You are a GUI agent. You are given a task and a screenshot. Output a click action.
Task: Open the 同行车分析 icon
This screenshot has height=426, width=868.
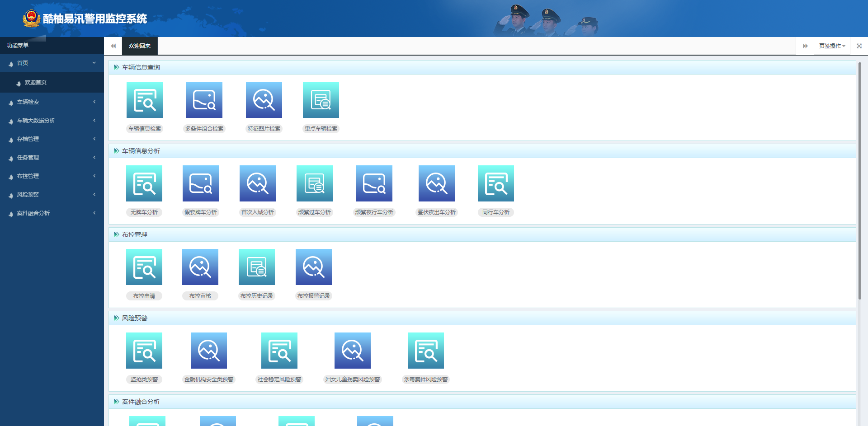point(496,183)
